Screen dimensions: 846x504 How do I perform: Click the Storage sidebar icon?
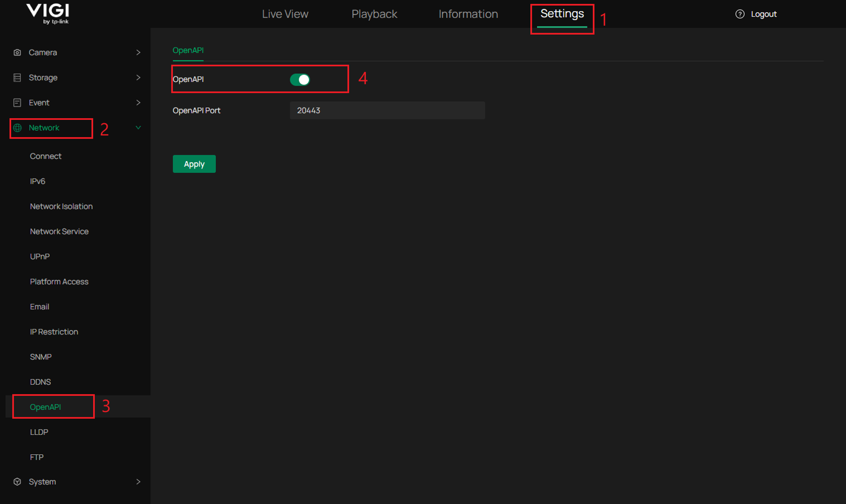pos(17,78)
